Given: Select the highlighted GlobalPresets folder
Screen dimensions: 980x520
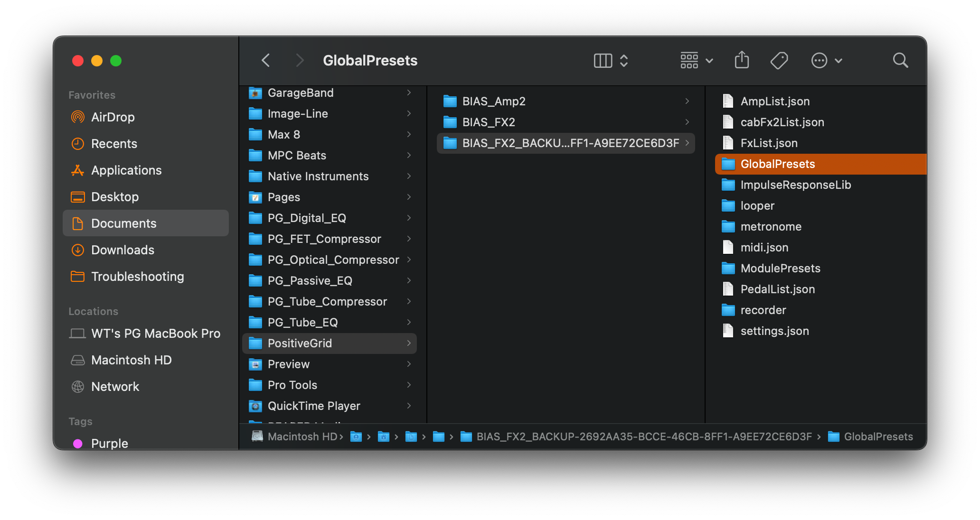Looking at the screenshot, I should (820, 164).
